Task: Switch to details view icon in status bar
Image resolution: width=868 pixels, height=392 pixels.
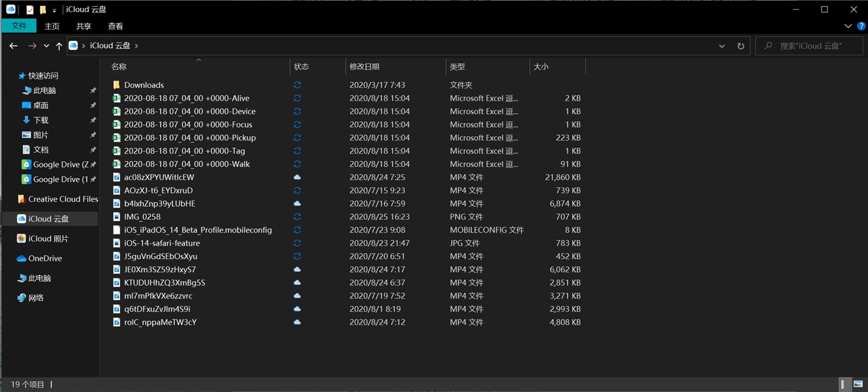Action: pos(845,384)
